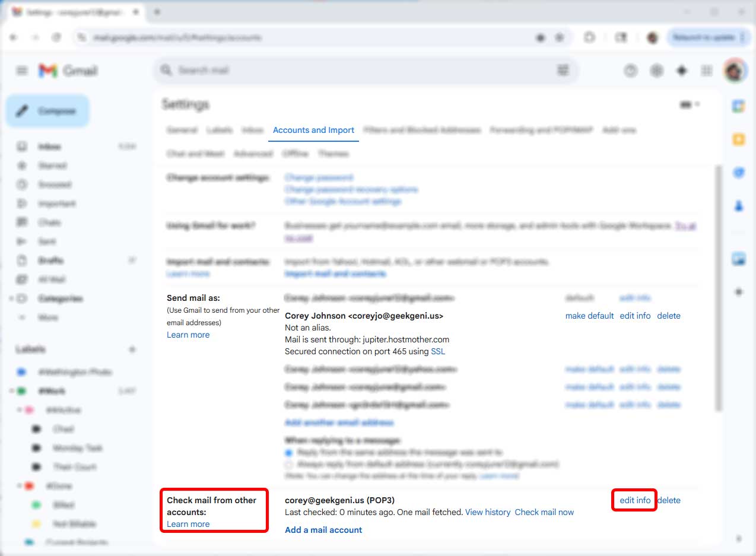
Task: Open Google Keep in the side panel
Action: point(739,139)
